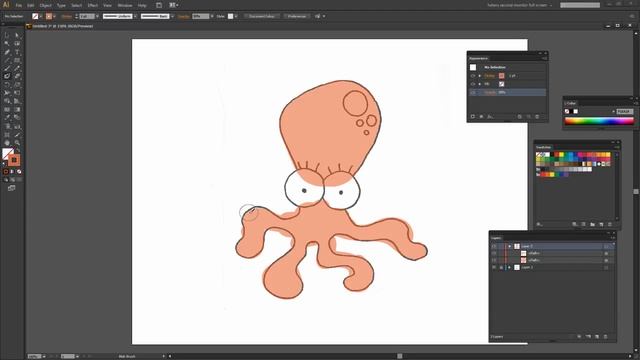The width and height of the screenshot is (640, 360).
Task: Click Document Setup button
Action: [x=262, y=16]
